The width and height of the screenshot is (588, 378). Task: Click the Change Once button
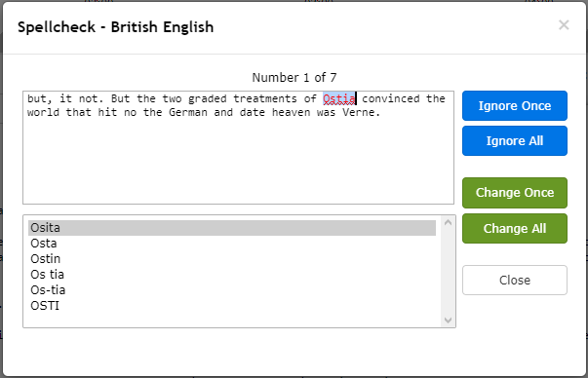pos(515,193)
